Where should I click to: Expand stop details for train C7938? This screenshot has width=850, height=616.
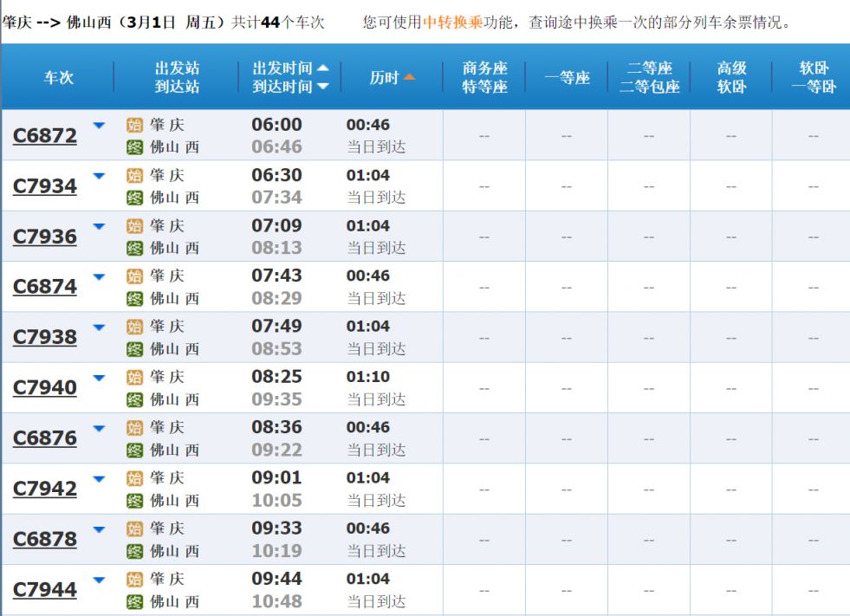[x=99, y=327]
